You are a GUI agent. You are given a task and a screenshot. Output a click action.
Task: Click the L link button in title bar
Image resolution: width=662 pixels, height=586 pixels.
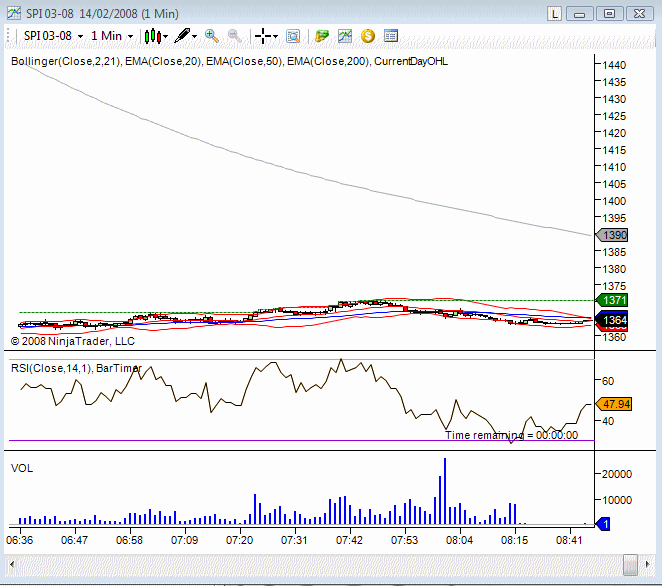(x=554, y=14)
